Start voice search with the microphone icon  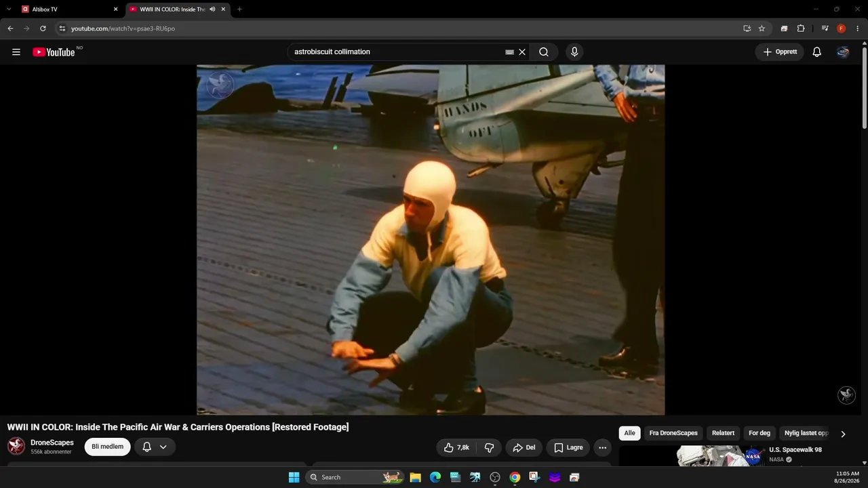pyautogui.click(x=574, y=52)
